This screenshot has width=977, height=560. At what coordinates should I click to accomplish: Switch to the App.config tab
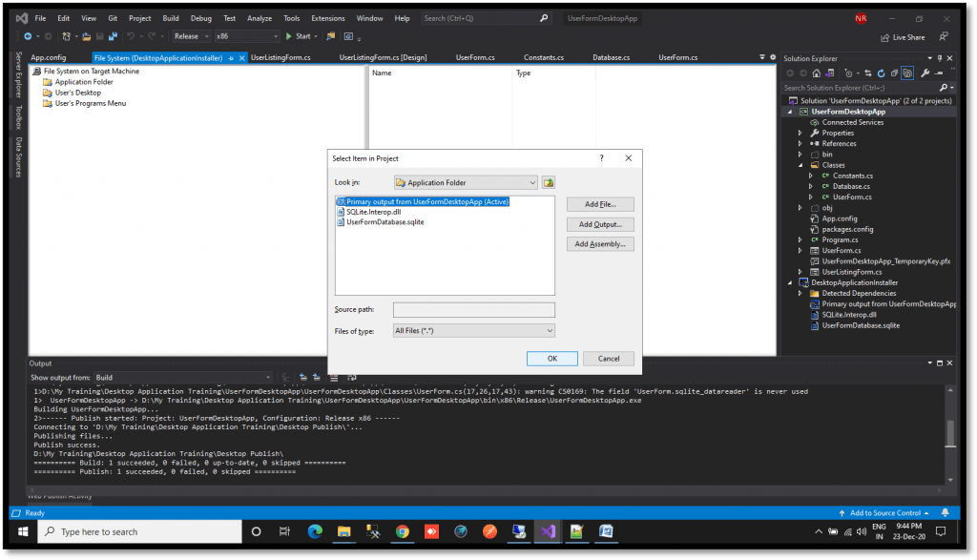click(x=48, y=57)
